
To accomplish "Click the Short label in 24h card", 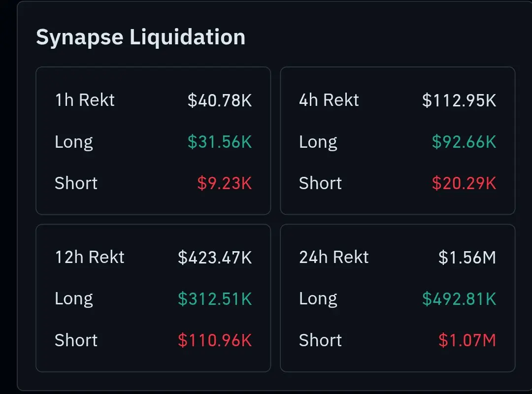I will pyautogui.click(x=320, y=340).
